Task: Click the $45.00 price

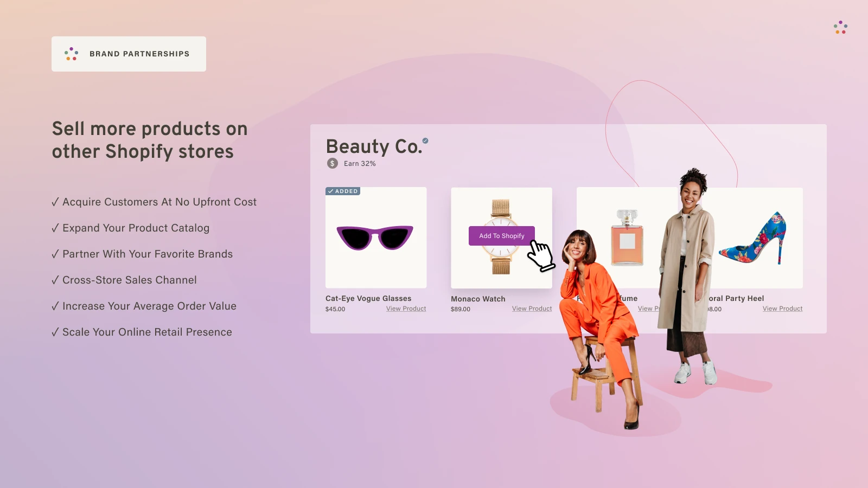Action: 335,309
